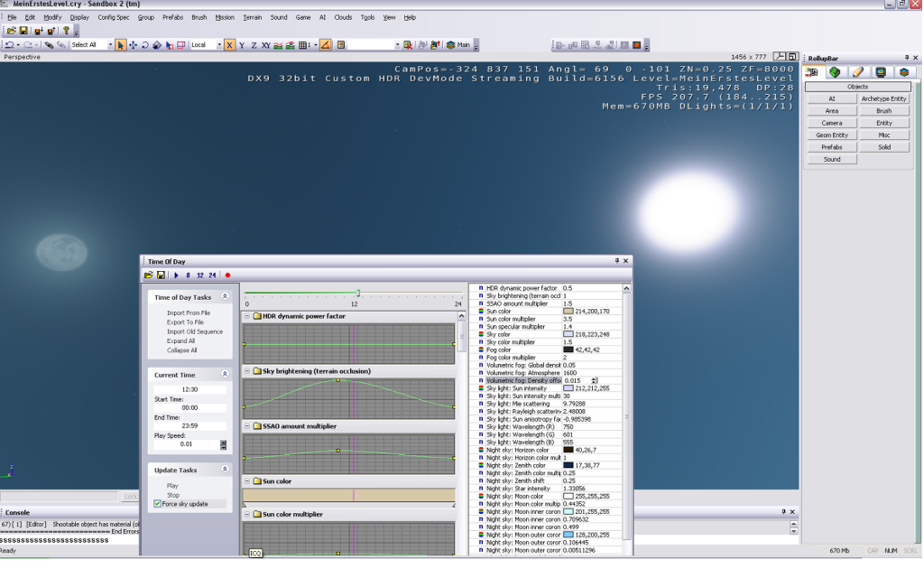Click the Current Time 12:30 input field
924x578 pixels.
189,389
